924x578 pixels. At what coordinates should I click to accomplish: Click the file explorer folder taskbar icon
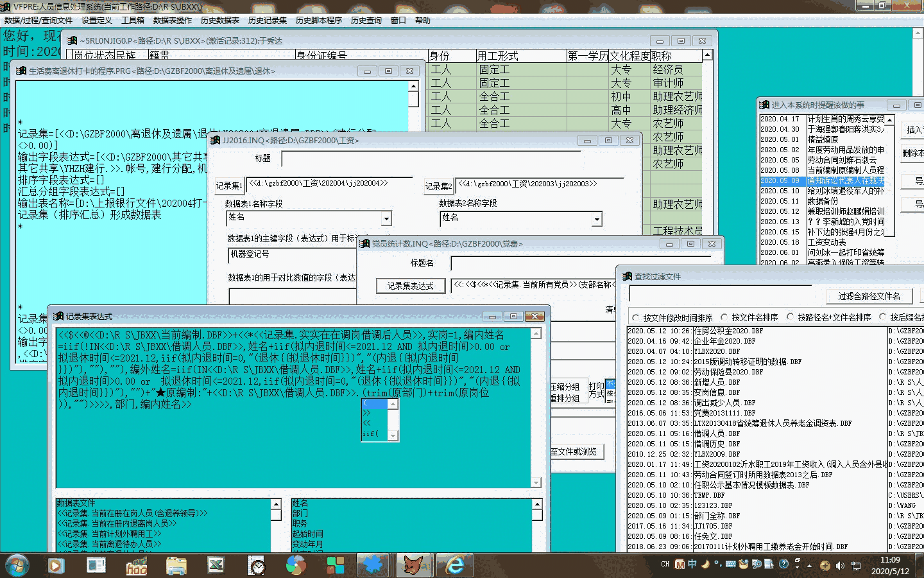(176, 565)
